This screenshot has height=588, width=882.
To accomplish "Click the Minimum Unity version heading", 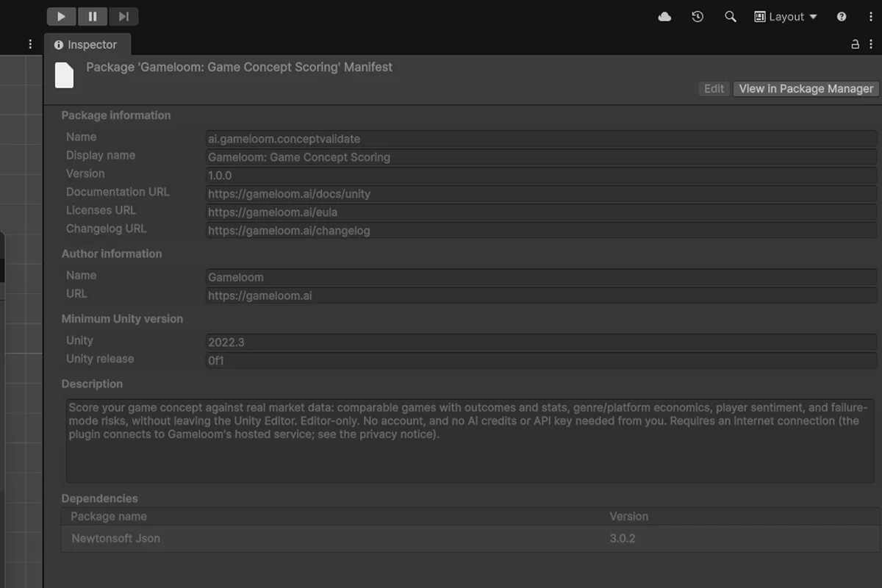I will point(122,319).
